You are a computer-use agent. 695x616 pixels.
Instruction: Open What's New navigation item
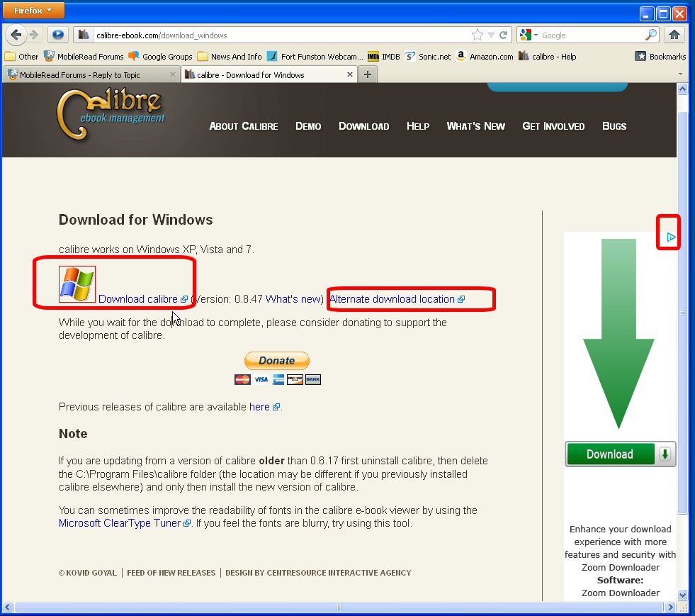[475, 126]
